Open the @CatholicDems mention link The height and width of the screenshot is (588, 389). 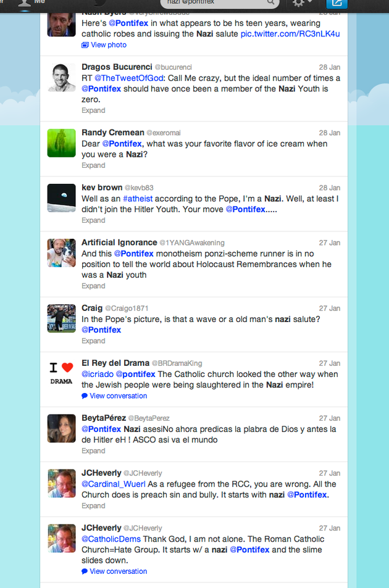111,539
